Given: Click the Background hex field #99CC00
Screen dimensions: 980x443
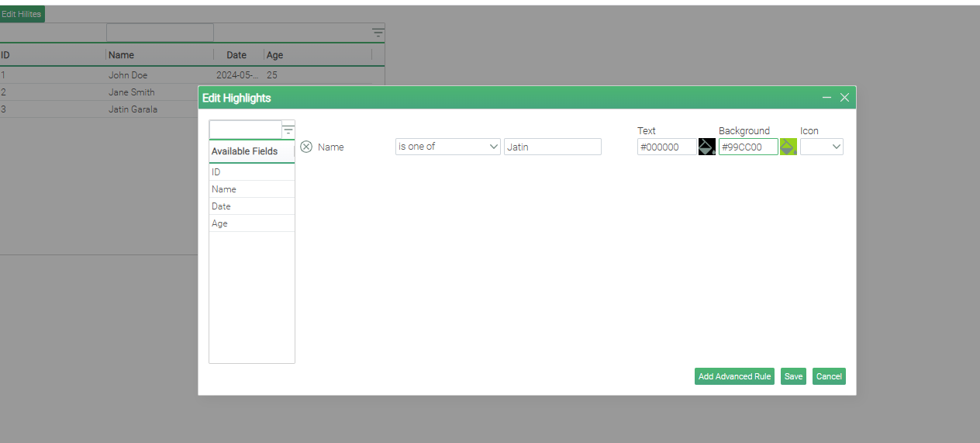Looking at the screenshot, I should (747, 147).
